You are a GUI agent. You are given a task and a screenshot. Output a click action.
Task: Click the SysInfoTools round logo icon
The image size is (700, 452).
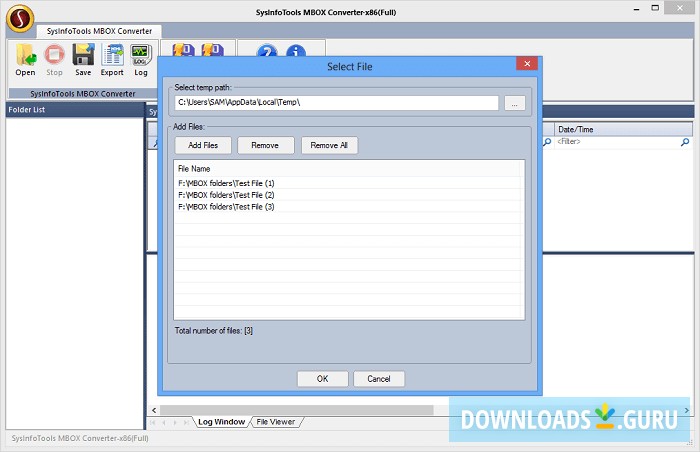(x=20, y=18)
